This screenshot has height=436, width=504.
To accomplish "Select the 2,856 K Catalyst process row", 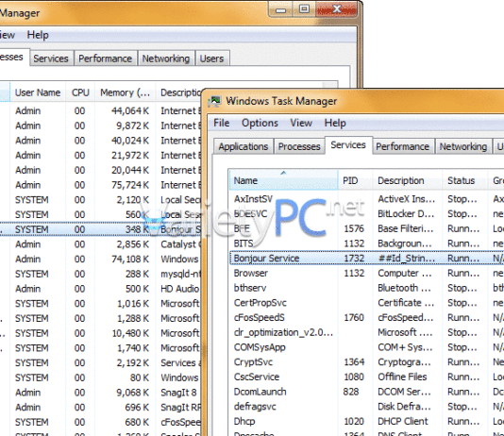I will tap(101, 244).
